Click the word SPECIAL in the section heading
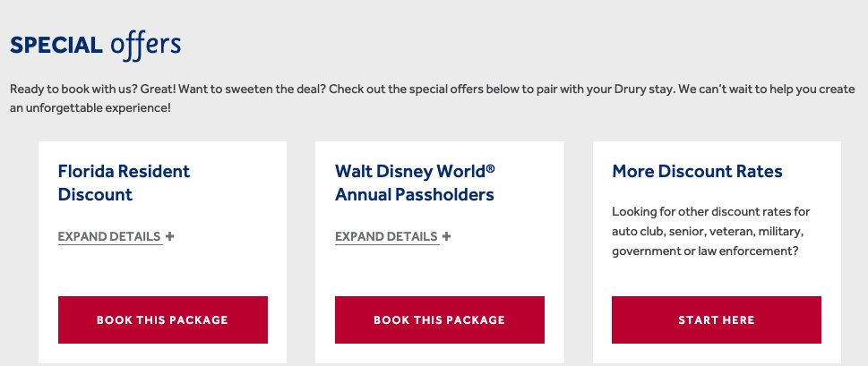This screenshot has height=366, width=868. pos(56,46)
